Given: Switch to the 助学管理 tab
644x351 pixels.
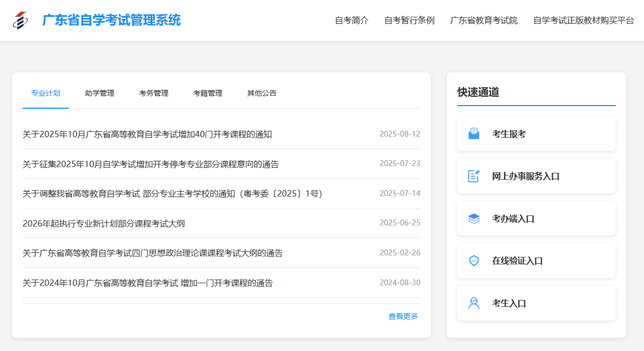Looking at the screenshot, I should pyautogui.click(x=100, y=93).
